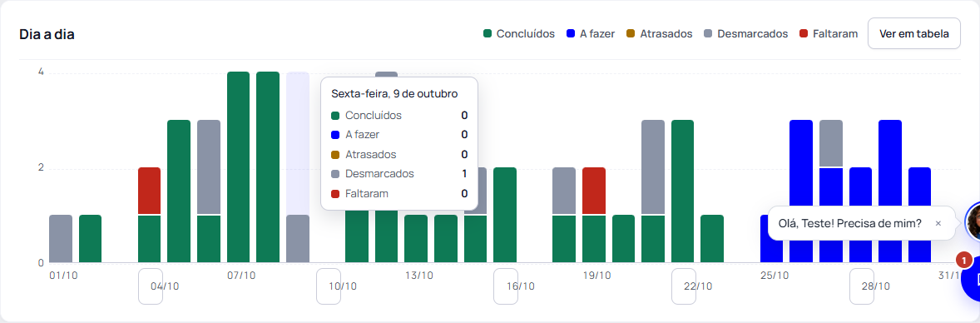Dismiss the 'Olá, Teste!' chat popup

click(938, 223)
